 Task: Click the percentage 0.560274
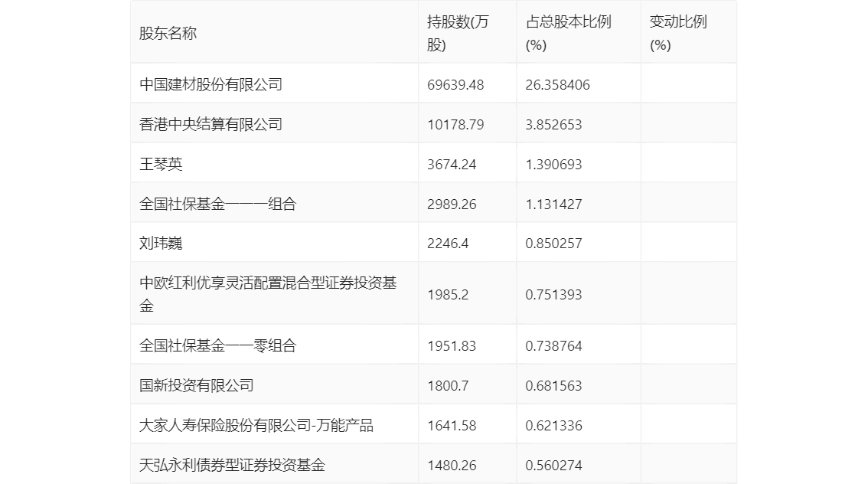(553, 466)
